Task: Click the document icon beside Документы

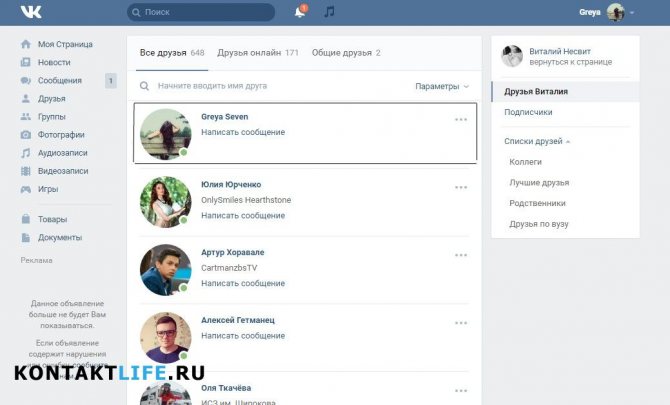Action: coord(26,237)
